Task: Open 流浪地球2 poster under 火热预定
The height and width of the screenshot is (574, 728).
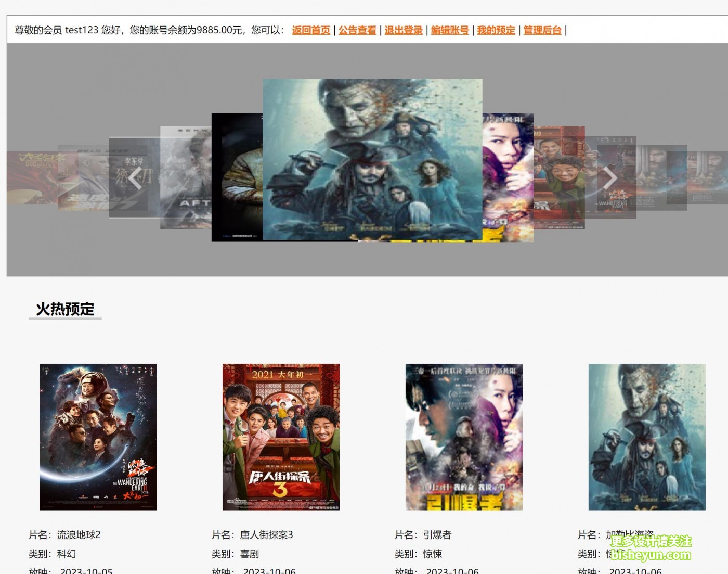Action: pos(98,437)
